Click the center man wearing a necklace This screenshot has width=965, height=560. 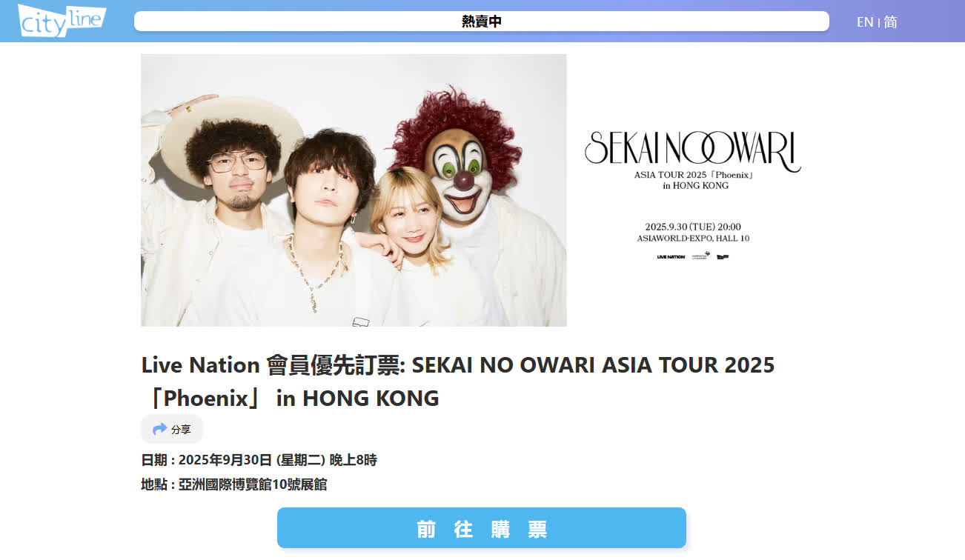(326, 230)
